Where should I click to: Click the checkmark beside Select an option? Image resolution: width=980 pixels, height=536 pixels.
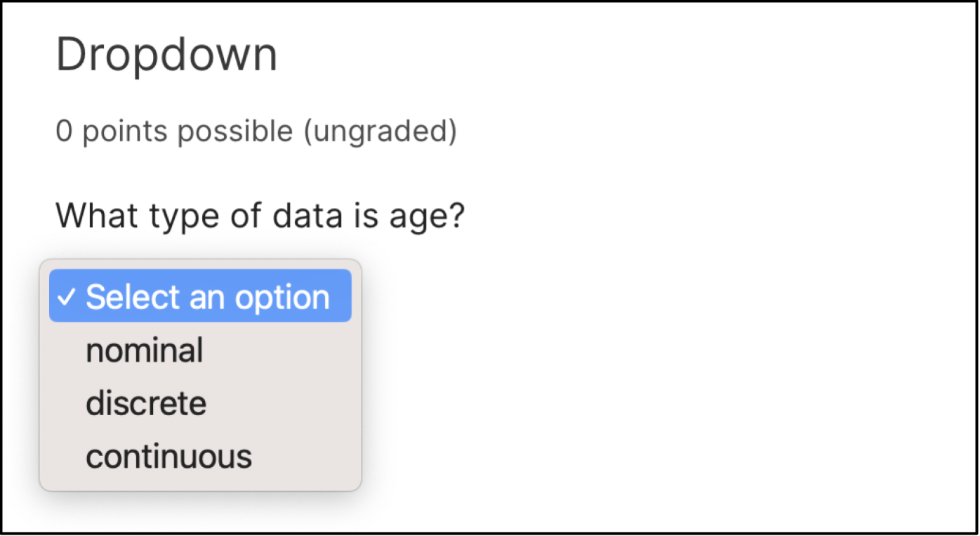tap(66, 297)
